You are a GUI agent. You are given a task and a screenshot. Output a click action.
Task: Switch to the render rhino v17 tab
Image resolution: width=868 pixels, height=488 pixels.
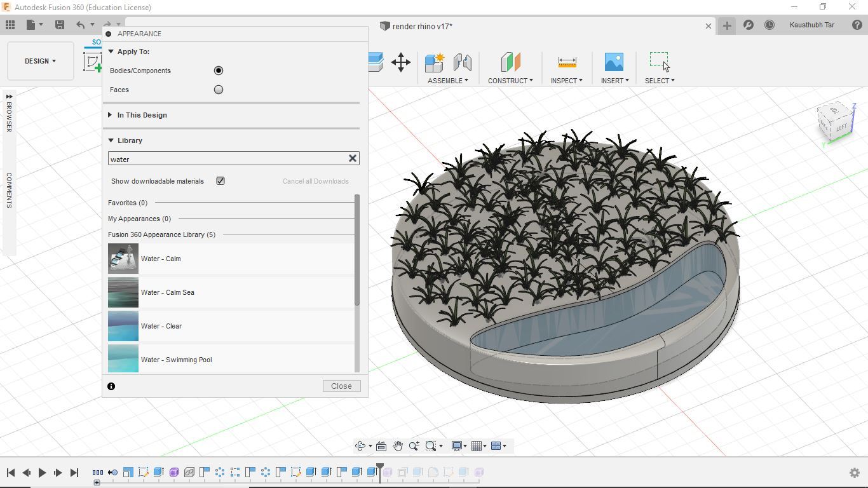pos(422,26)
